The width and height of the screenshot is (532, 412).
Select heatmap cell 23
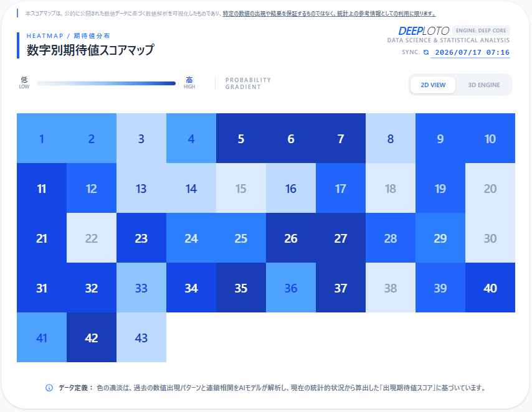coord(141,238)
